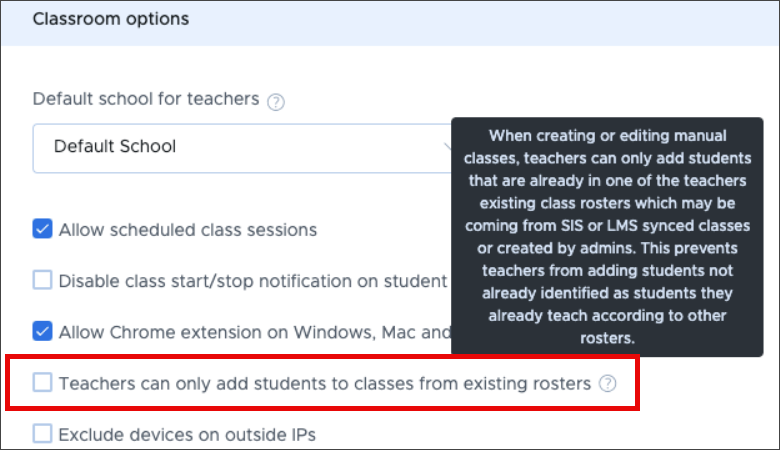Click the blue checkmark beside scheduled class sessions
This screenshot has width=780, height=450.
[42, 229]
